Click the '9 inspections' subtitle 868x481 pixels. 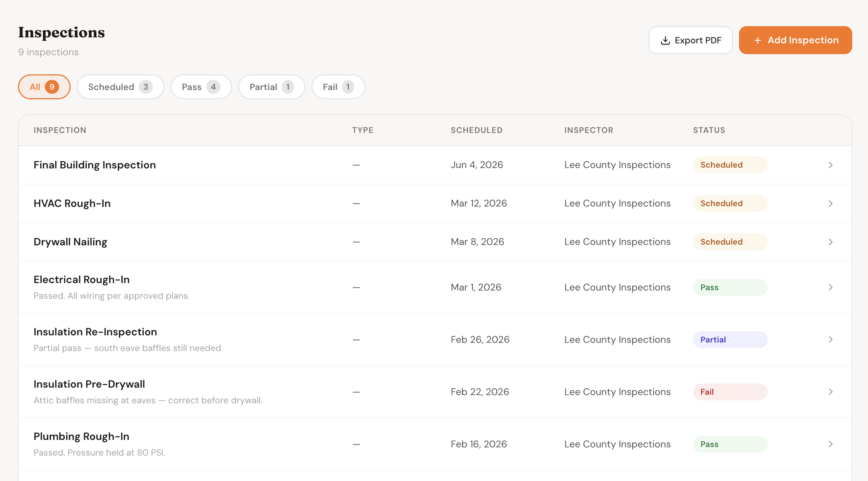point(49,52)
